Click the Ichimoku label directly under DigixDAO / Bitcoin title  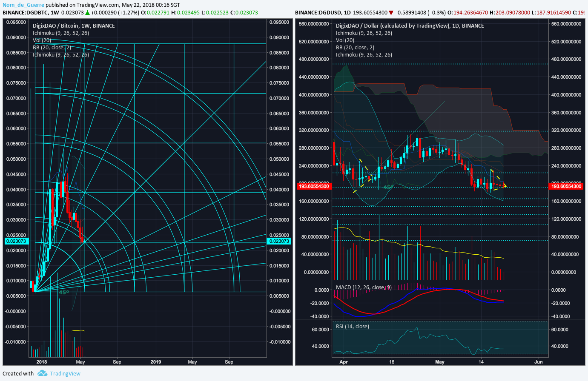click(61, 33)
